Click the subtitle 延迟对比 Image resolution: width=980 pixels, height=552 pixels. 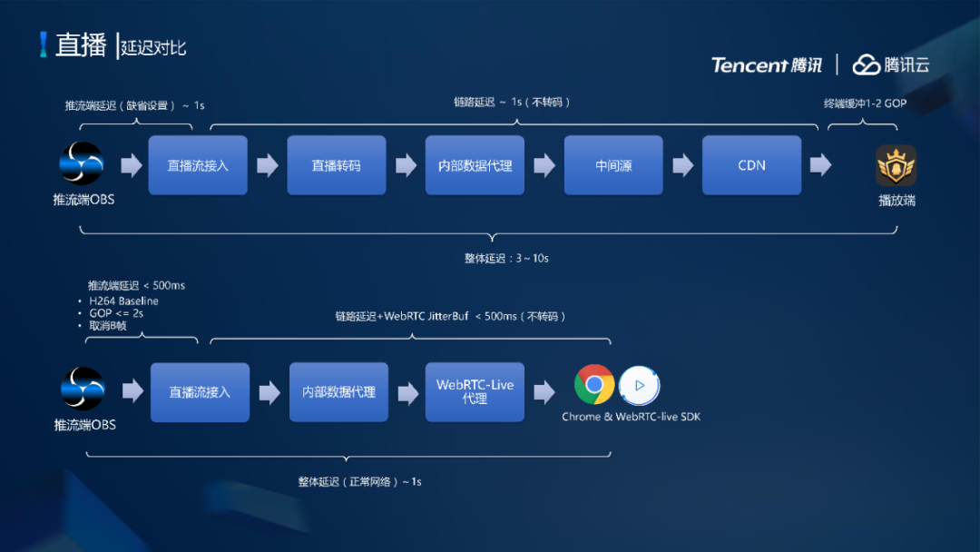coord(153,47)
